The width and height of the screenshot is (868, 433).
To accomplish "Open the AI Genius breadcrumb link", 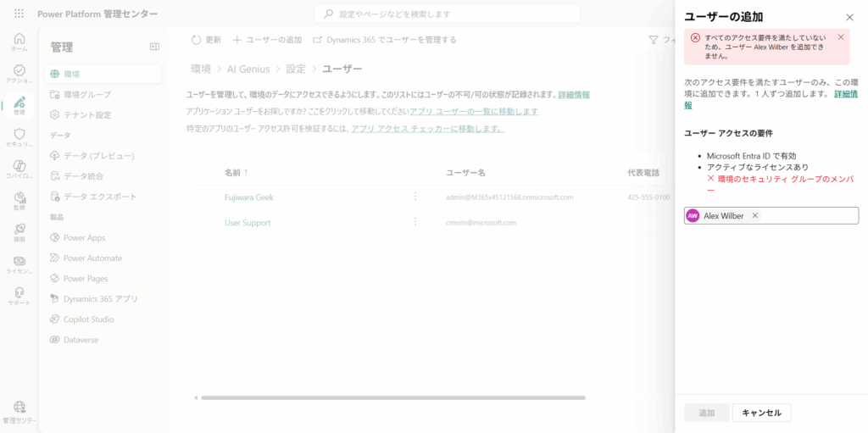I will 248,69.
